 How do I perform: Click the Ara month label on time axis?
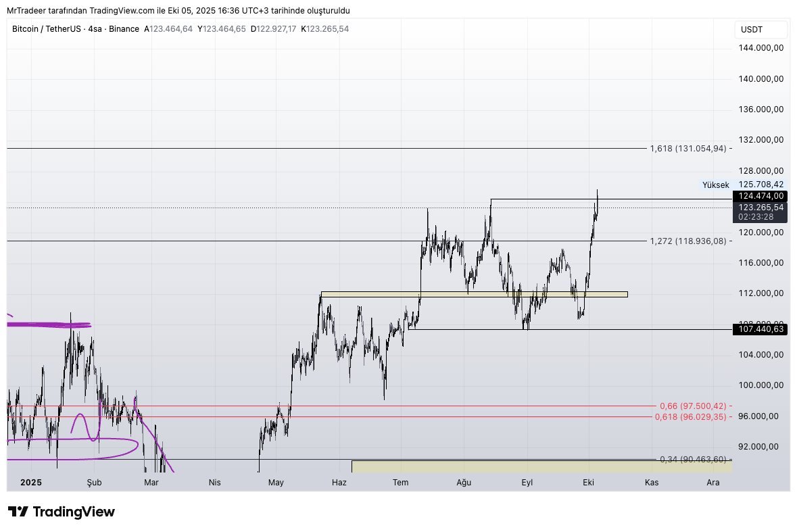click(x=713, y=482)
